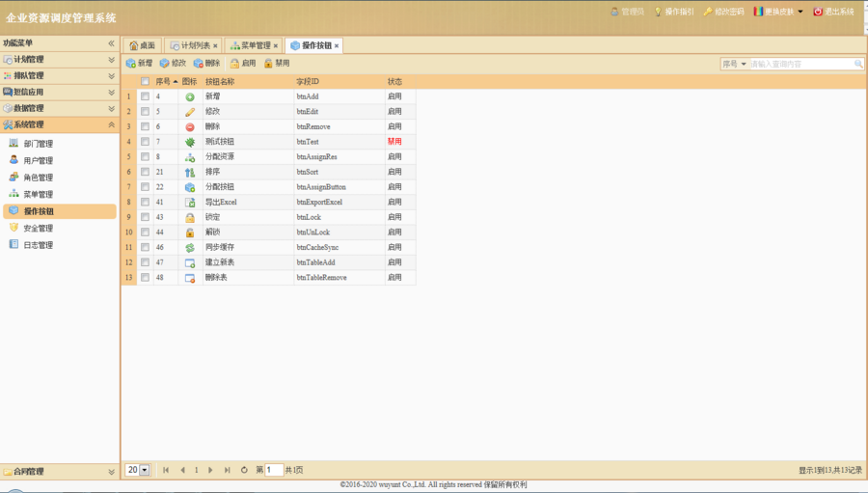The image size is (868, 493).
Task: Click the 管理员 user link
Action: coord(627,12)
